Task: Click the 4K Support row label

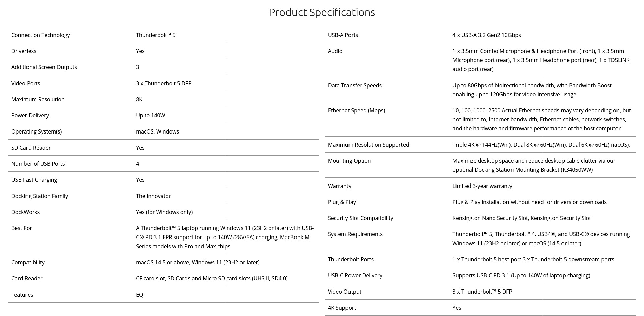Action: coord(342,308)
